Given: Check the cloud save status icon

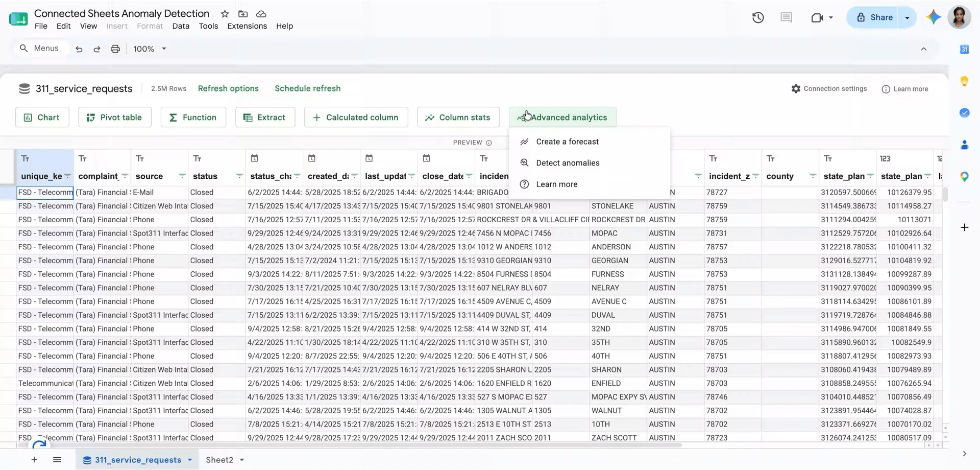Looking at the screenshot, I should click(261, 14).
